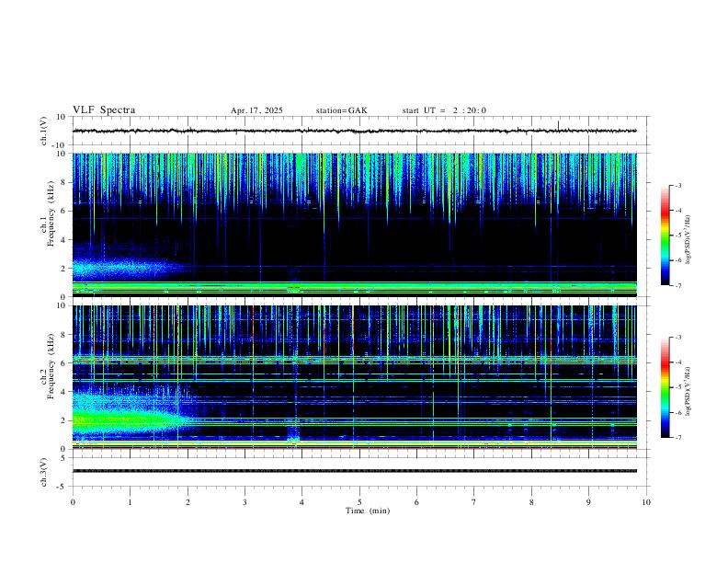
Task: Click the "ch.3(V)" axis label
Action: tap(44, 472)
